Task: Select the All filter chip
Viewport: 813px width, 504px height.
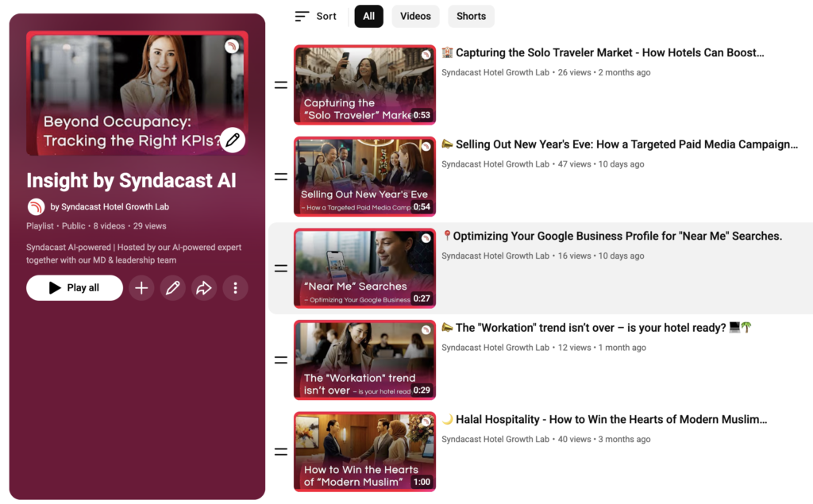Action: click(368, 16)
